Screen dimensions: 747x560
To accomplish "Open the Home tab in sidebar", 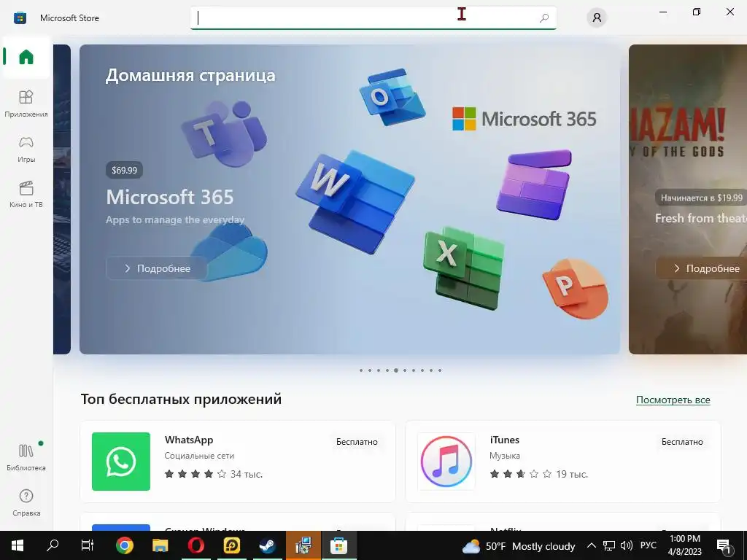I will [x=26, y=57].
